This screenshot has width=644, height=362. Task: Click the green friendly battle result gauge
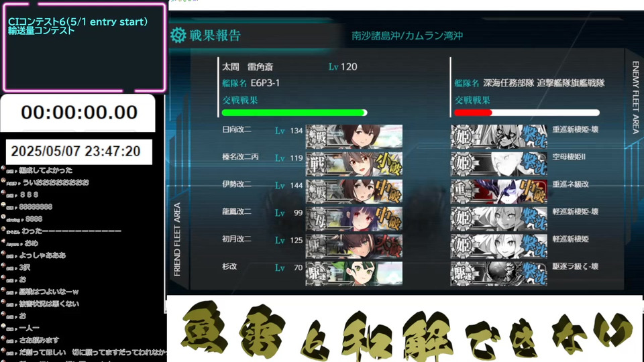(294, 113)
